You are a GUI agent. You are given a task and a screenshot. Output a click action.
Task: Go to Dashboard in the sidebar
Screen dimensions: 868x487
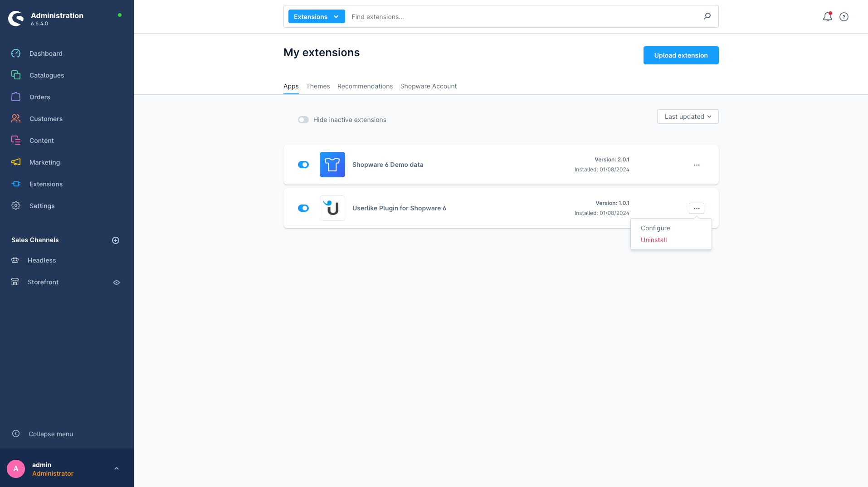[46, 54]
